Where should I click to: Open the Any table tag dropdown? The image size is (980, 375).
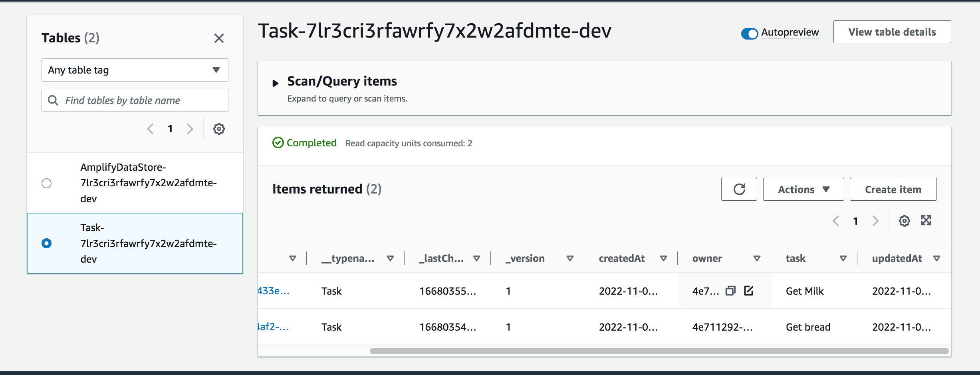pyautogui.click(x=135, y=70)
